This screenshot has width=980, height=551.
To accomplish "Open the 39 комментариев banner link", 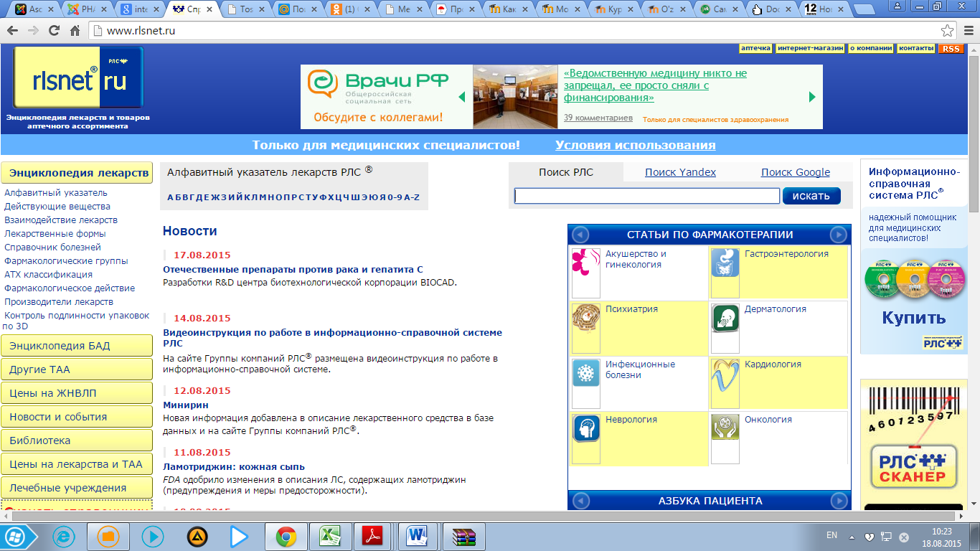I will (x=598, y=118).
